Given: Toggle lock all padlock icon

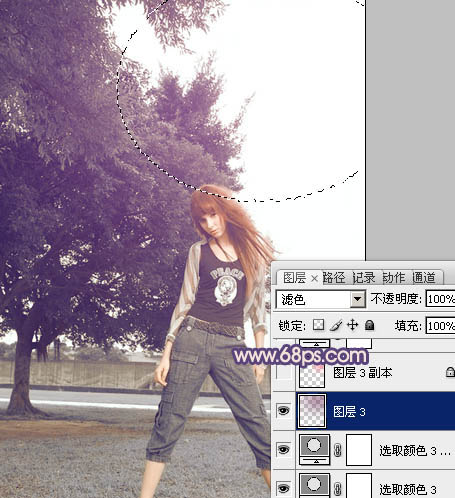Looking at the screenshot, I should pos(369,325).
